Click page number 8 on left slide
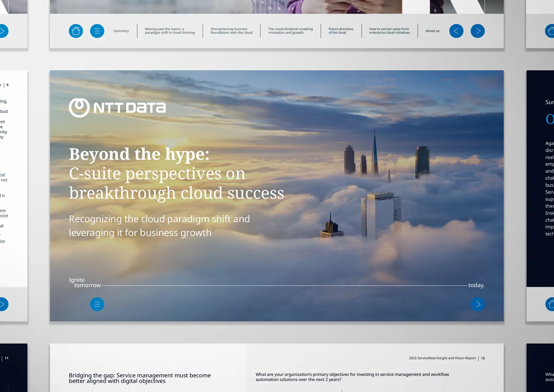The height and width of the screenshot is (392, 554). [7, 85]
